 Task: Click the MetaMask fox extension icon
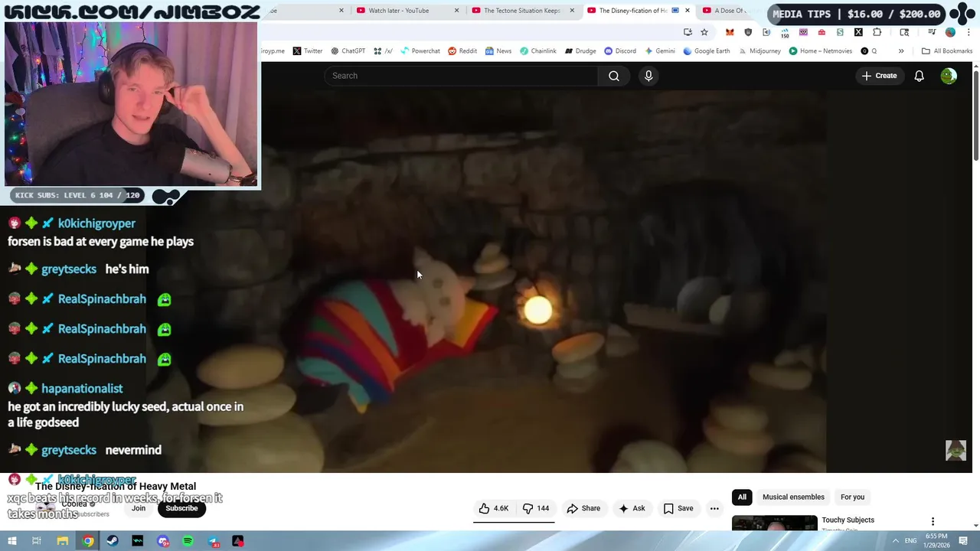pos(730,32)
